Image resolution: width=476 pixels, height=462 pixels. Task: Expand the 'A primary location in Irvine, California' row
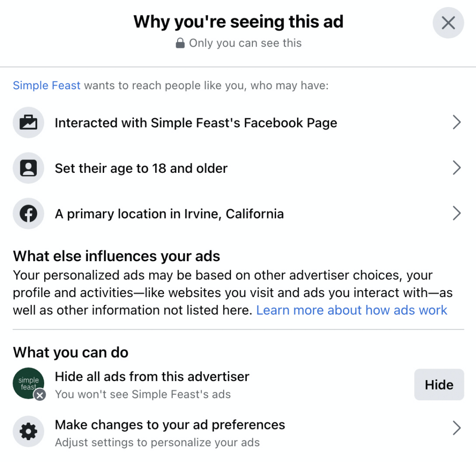coord(456,213)
